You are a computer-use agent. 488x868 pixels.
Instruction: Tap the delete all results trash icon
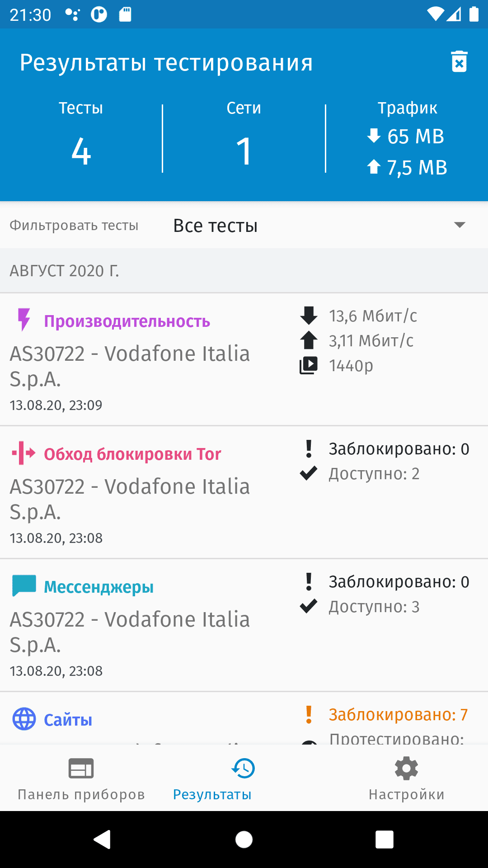[459, 62]
